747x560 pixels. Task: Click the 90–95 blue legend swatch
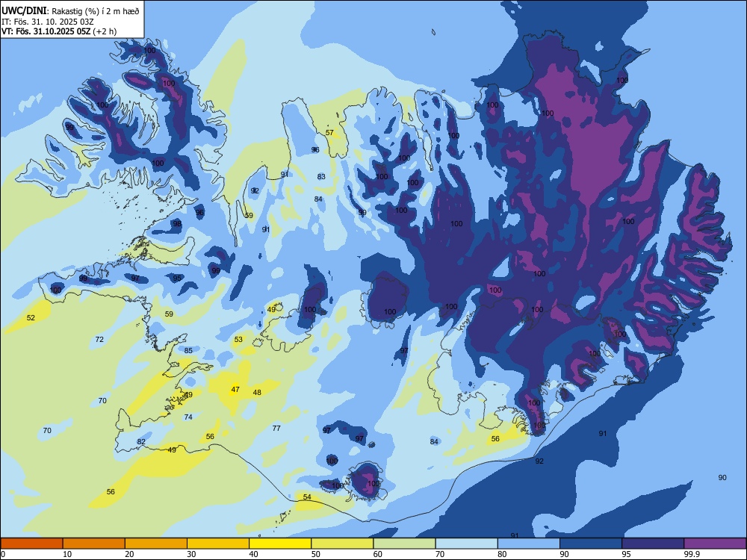[x=591, y=544]
